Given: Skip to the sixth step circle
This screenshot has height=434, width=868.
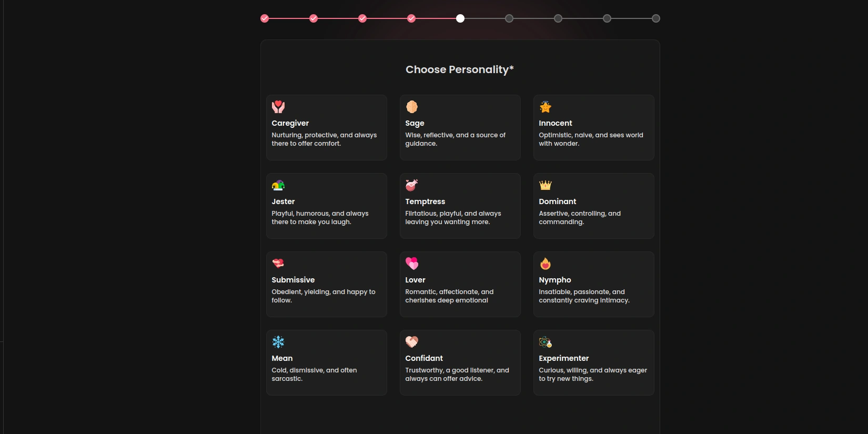Looking at the screenshot, I should click(509, 18).
